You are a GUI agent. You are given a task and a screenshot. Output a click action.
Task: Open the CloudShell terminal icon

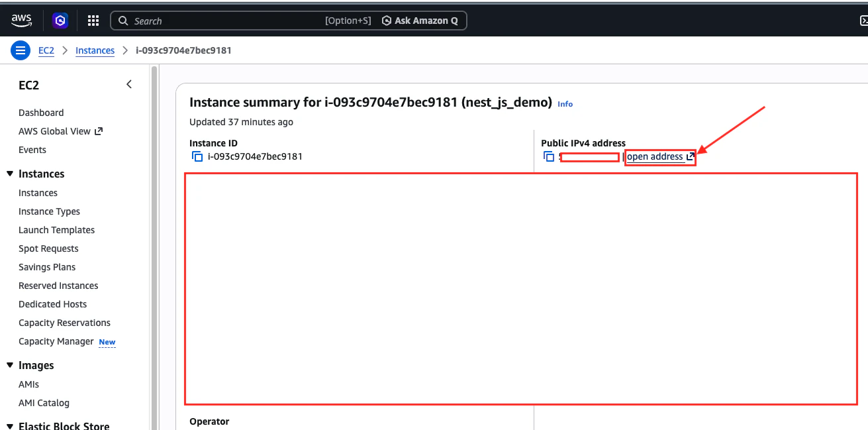click(x=863, y=21)
